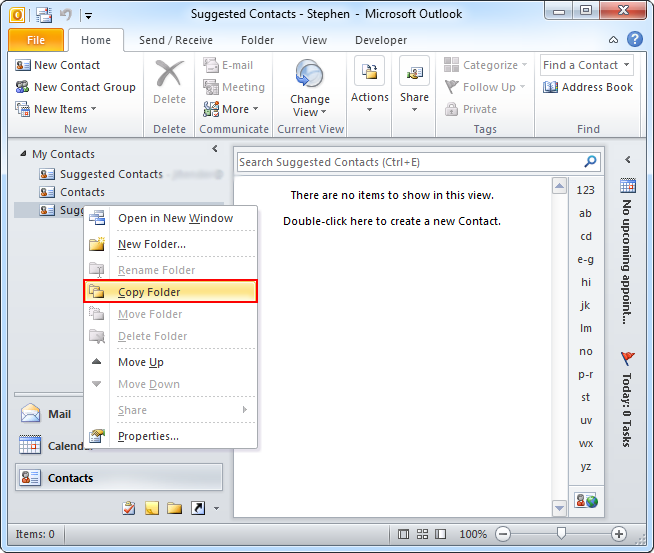This screenshot has height=553, width=654.
Task: Open the Share ribbon dropdown
Action: (414, 84)
